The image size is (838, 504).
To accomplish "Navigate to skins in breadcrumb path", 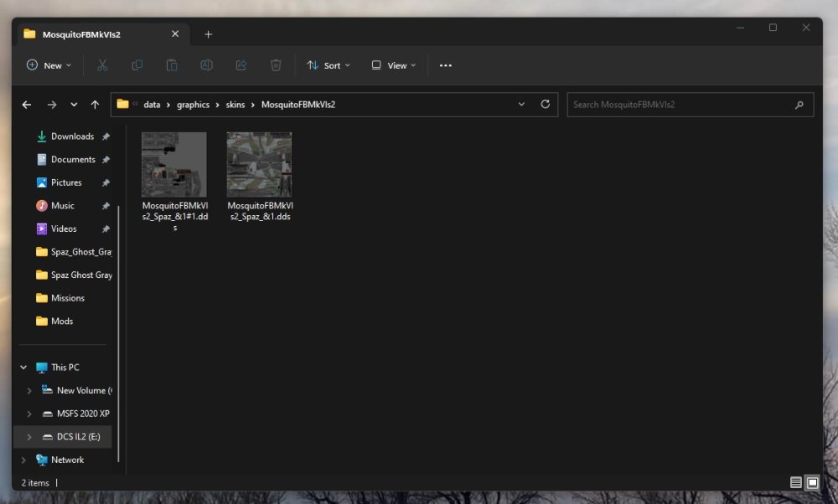I will (236, 105).
